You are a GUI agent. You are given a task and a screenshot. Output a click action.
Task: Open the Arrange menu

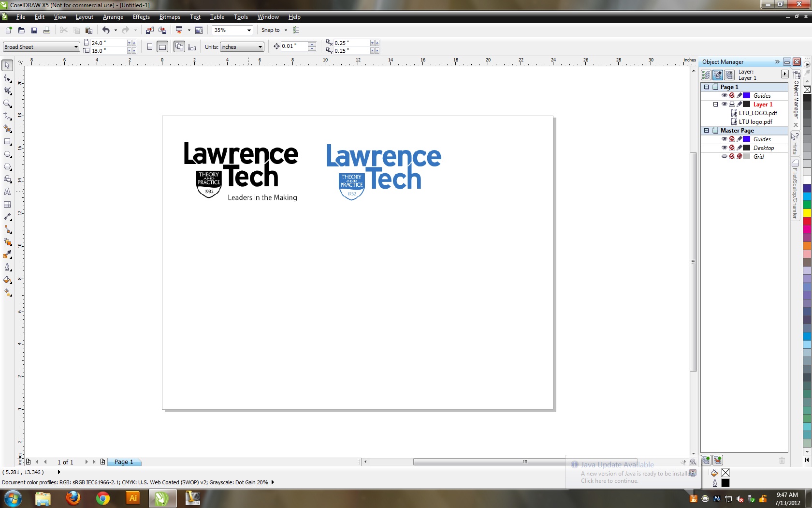[x=113, y=17]
